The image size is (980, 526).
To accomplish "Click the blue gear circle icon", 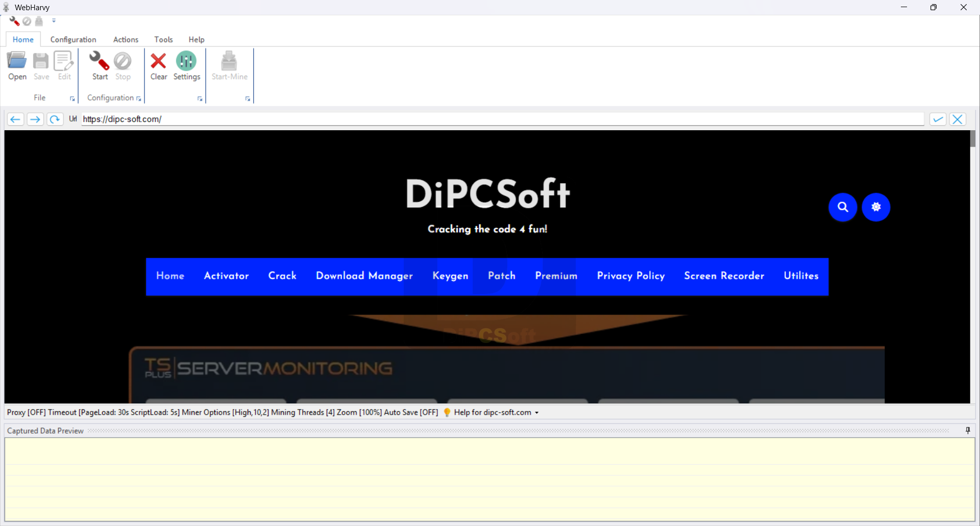I will click(x=876, y=207).
